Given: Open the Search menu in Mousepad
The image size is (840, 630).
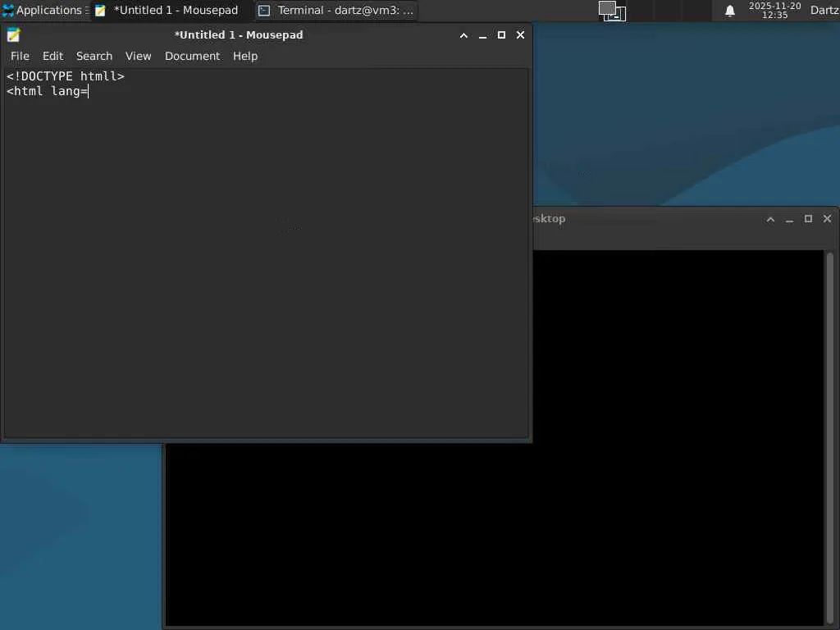Looking at the screenshot, I should 94,57.
